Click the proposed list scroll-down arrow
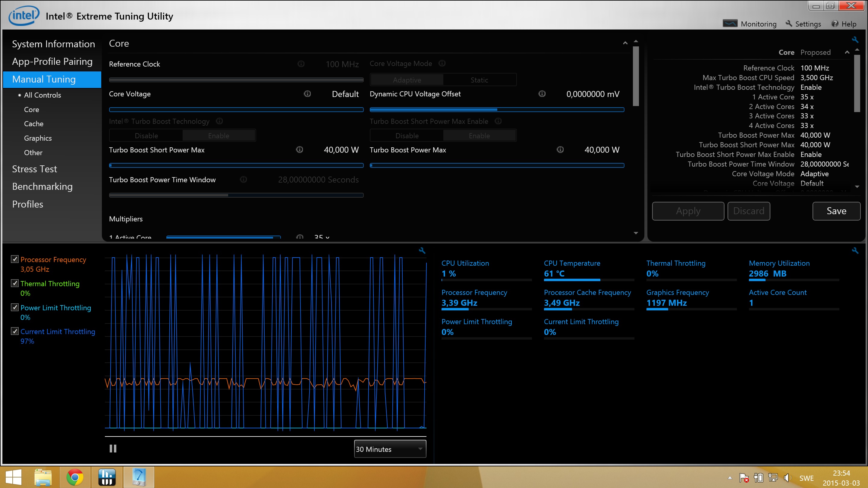 pyautogui.click(x=857, y=186)
